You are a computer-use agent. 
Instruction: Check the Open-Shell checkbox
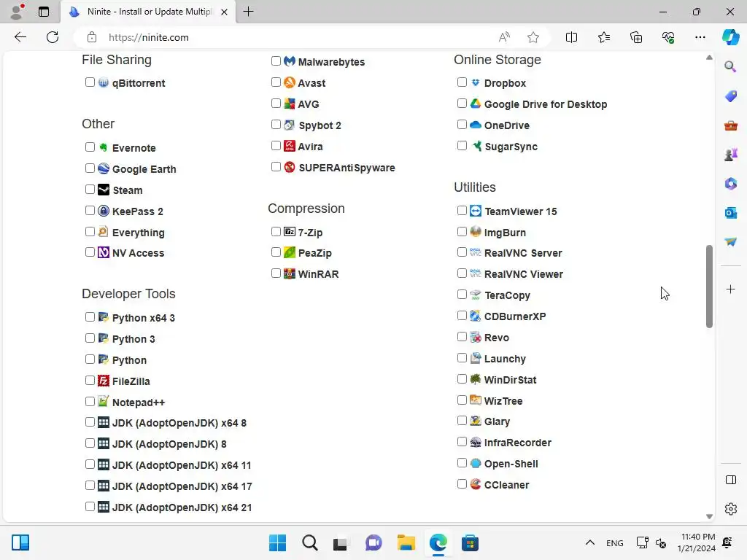click(x=462, y=463)
